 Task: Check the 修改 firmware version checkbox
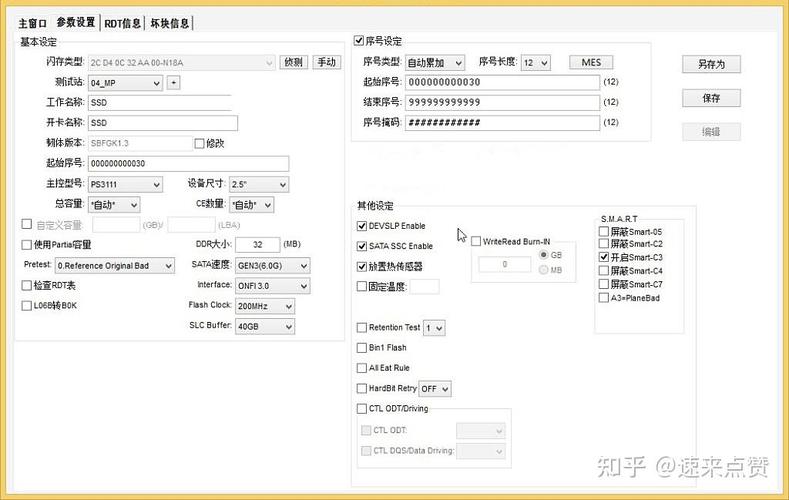pos(199,144)
